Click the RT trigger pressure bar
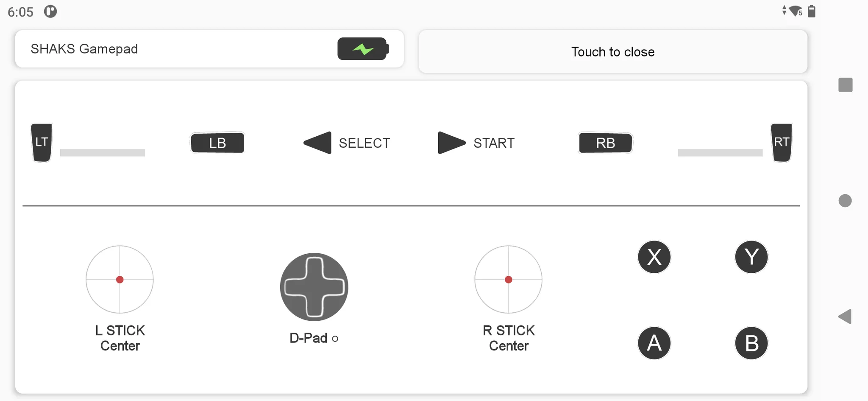Viewport: 868px width, 401px height. [720, 153]
